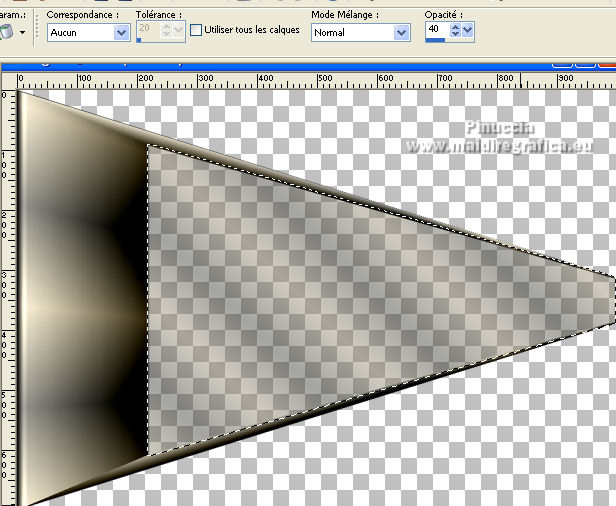Click the Opacité label
The height and width of the screenshot is (506, 616).
pyautogui.click(x=444, y=15)
